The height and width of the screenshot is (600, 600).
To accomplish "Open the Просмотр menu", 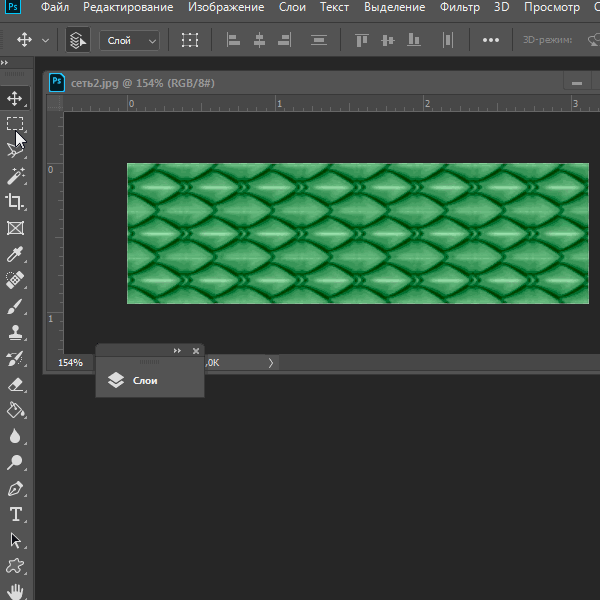I will [x=551, y=7].
